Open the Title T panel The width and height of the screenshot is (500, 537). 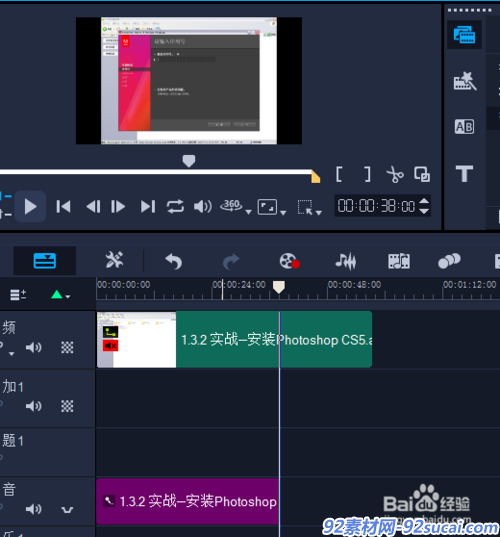coord(464,174)
